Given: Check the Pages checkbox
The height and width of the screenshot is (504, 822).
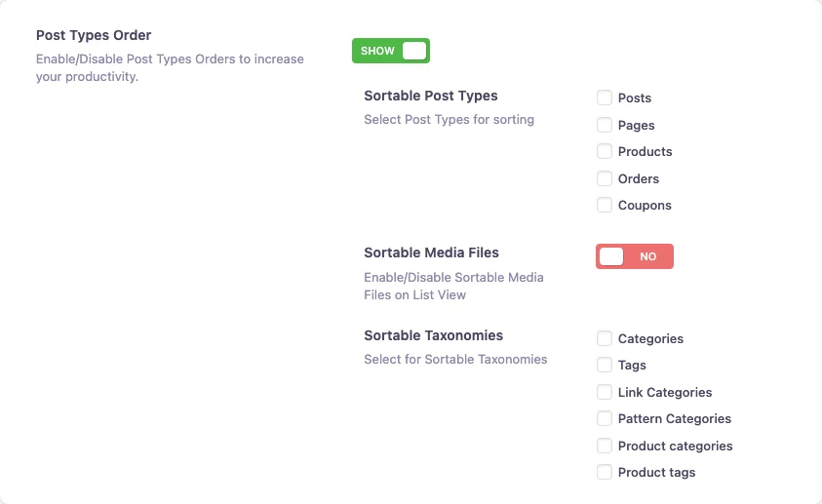Looking at the screenshot, I should coord(605,125).
